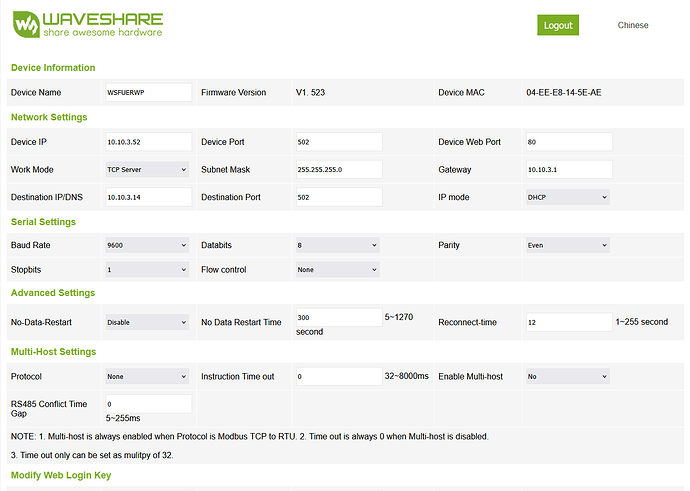Click the Reconnect-time input field

coord(569,322)
